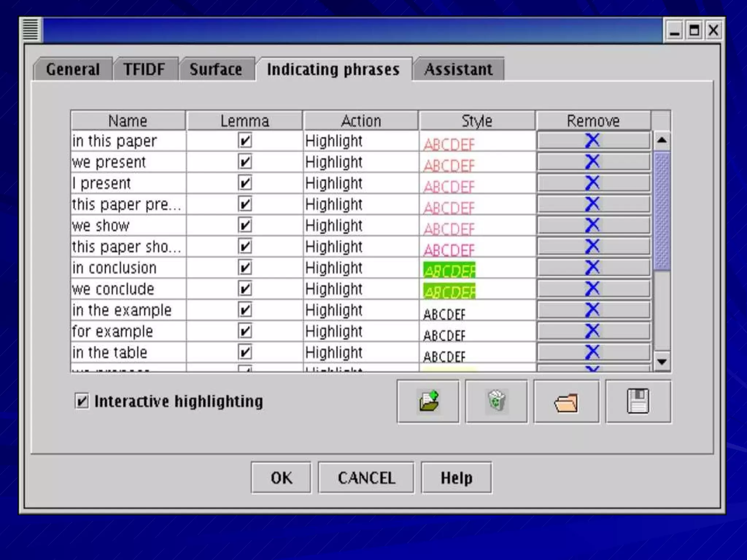Image resolution: width=747 pixels, height=560 pixels.
Task: Click the add phrase icon button
Action: 428,401
